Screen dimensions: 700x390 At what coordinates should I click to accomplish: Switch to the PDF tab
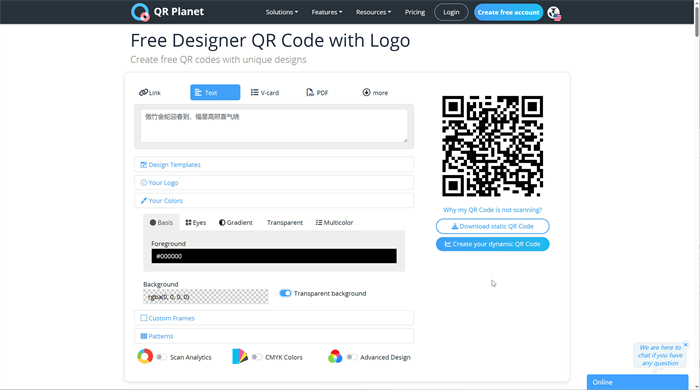point(317,92)
